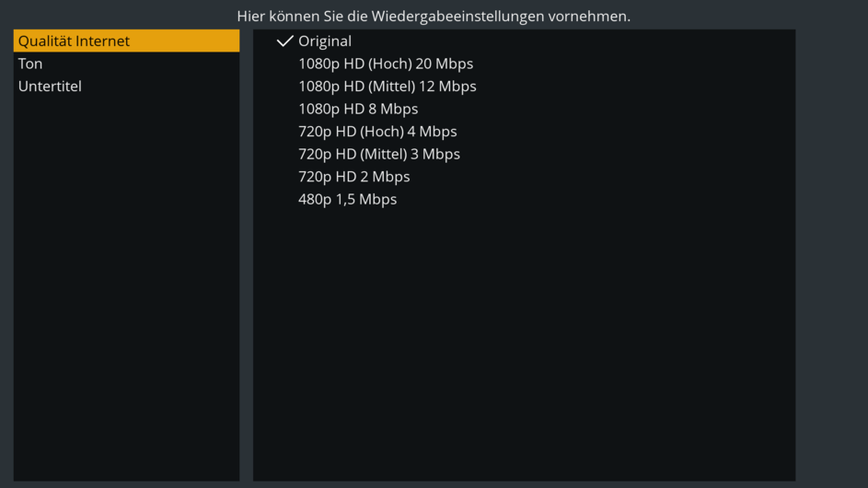Click the top-left corner margin beside the header
868x488 pixels.
pyautogui.click(x=55, y=14)
